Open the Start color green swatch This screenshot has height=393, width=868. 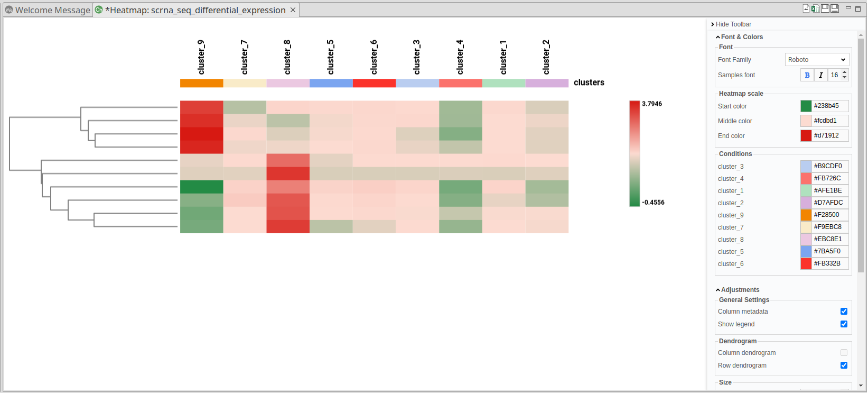point(806,106)
